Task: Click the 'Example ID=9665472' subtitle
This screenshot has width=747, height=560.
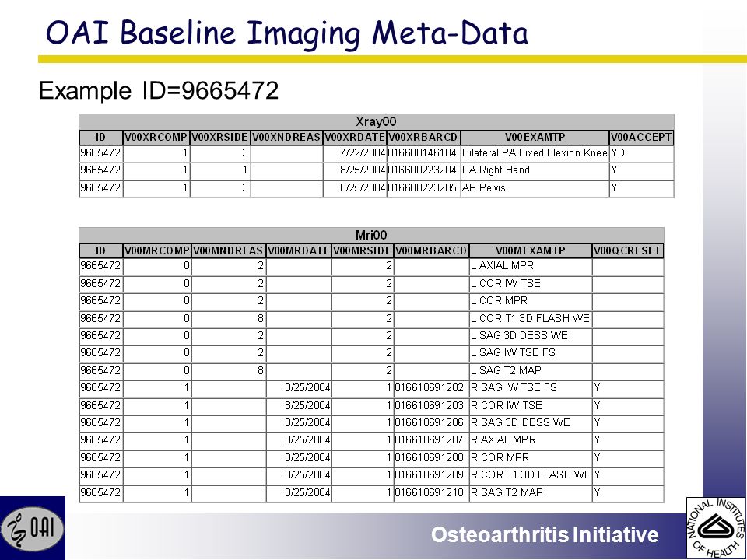Action: [x=159, y=90]
